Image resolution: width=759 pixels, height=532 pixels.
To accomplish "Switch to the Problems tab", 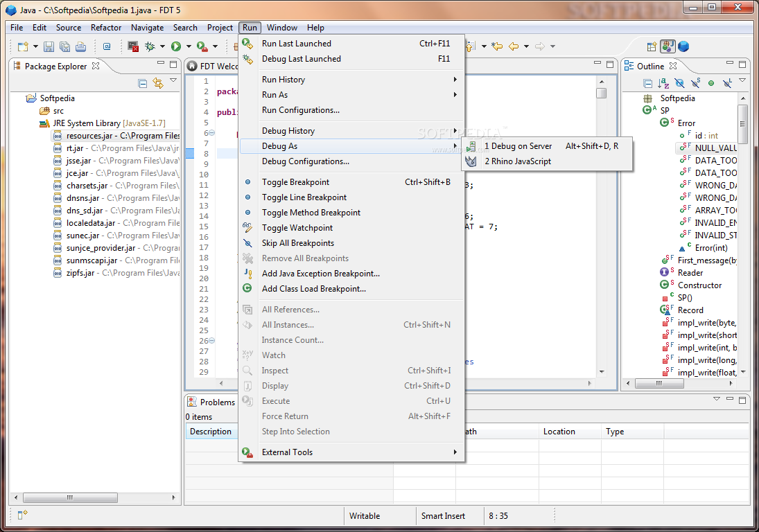I will 211,402.
